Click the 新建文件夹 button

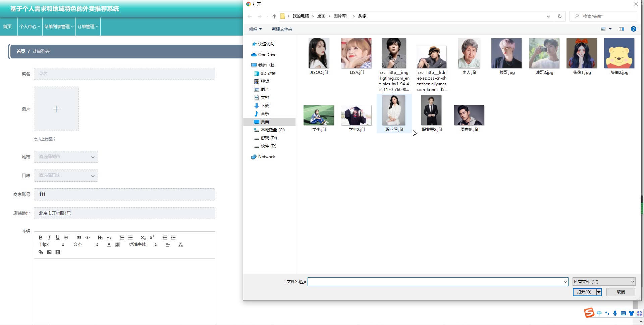[x=282, y=29]
